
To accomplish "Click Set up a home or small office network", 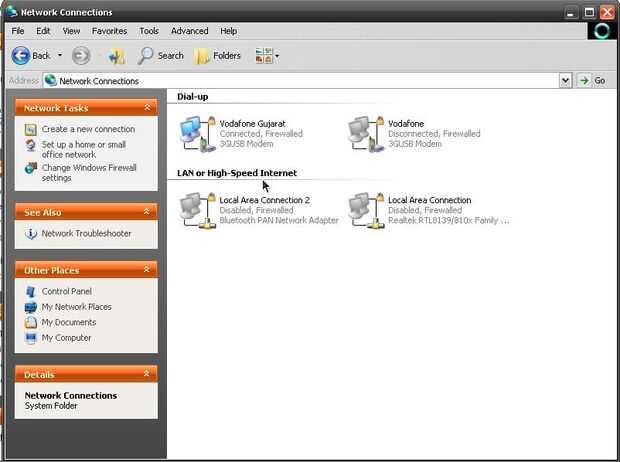I will pyautogui.click(x=84, y=150).
